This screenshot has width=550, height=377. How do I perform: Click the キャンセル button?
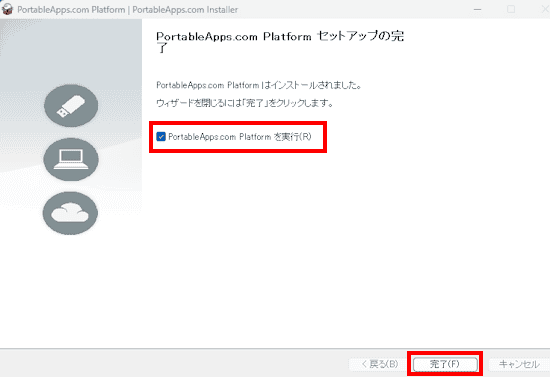519,364
